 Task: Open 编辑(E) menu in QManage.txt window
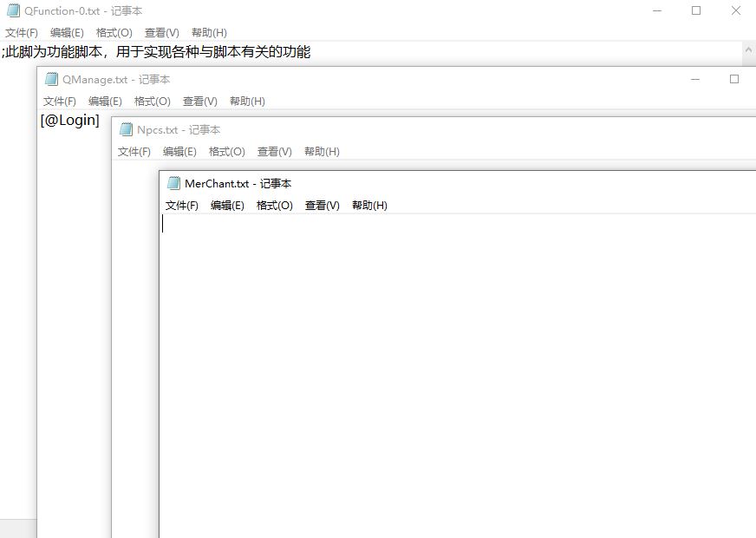[105, 102]
